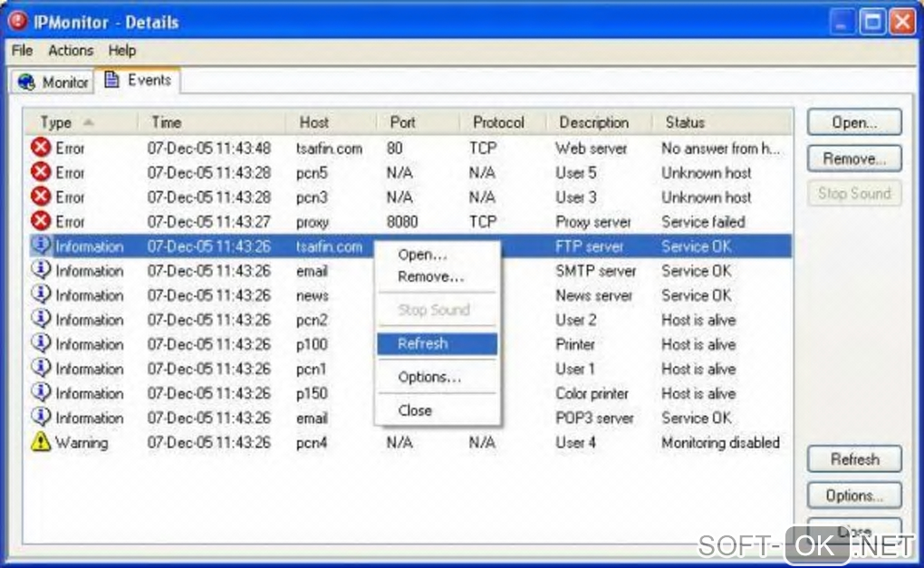Click the Options... button on the right
The height and width of the screenshot is (568, 924).
(854, 496)
